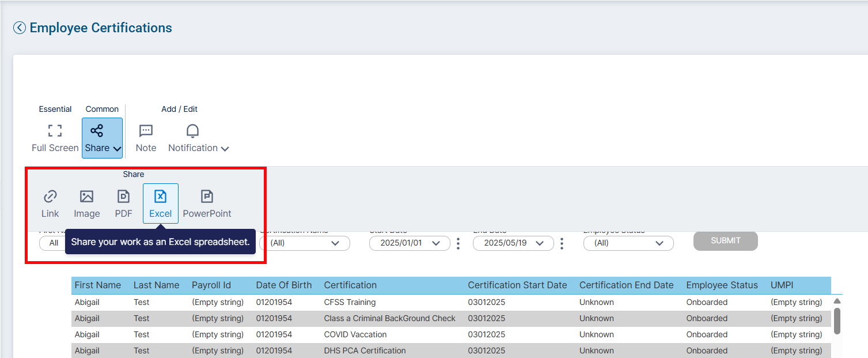Image resolution: width=868 pixels, height=358 pixels.
Task: Click the Certification End Date column header
Action: (x=626, y=285)
